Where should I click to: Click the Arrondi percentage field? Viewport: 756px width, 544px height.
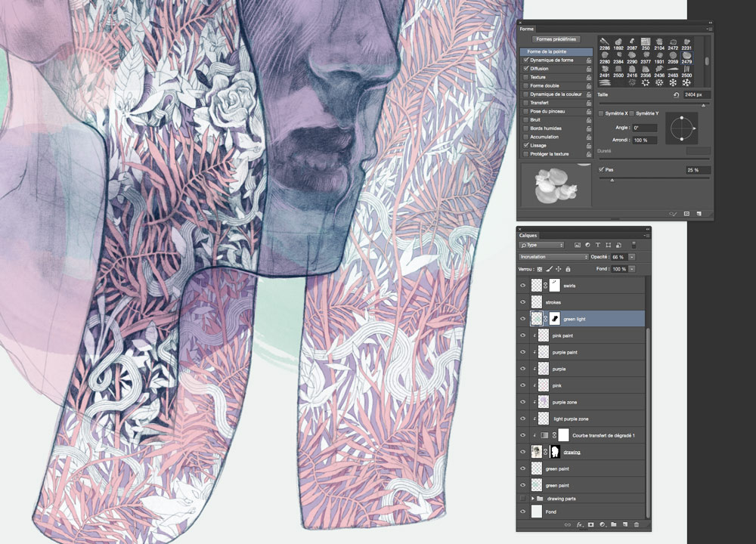pyautogui.click(x=645, y=141)
